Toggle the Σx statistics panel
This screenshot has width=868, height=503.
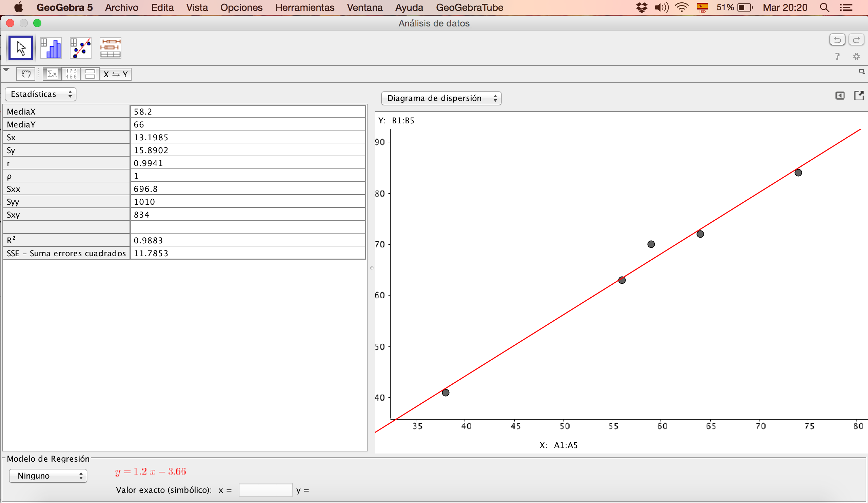(x=52, y=74)
